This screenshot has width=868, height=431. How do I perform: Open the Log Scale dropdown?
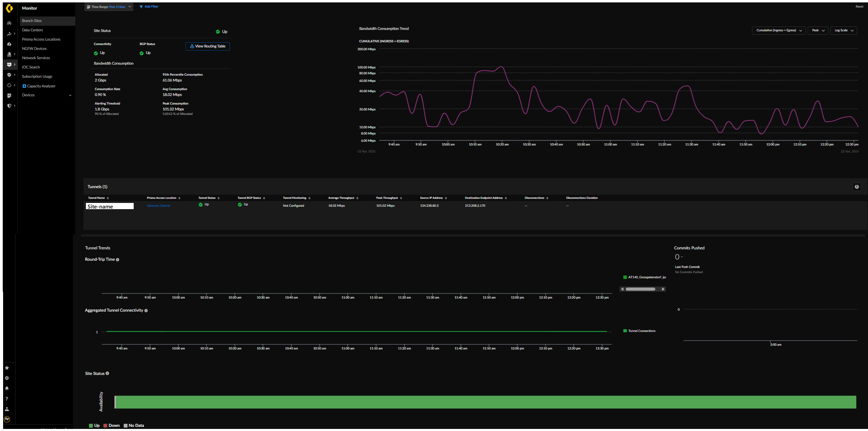coord(844,31)
